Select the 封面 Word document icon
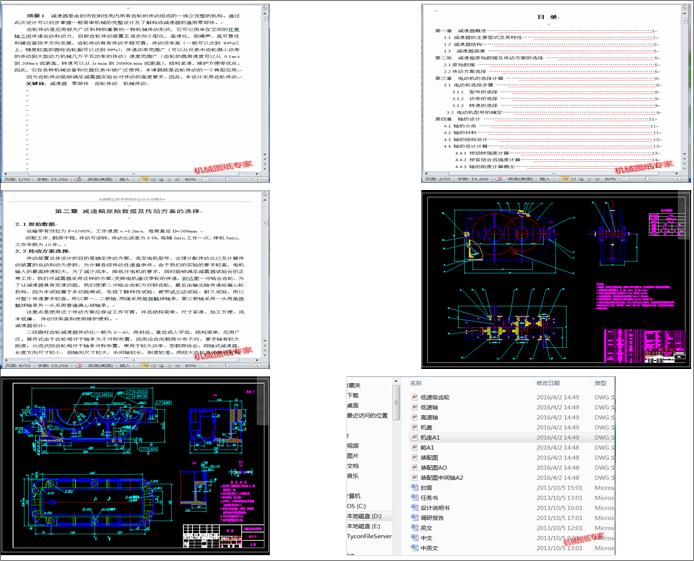The image size is (694, 561). [415, 488]
